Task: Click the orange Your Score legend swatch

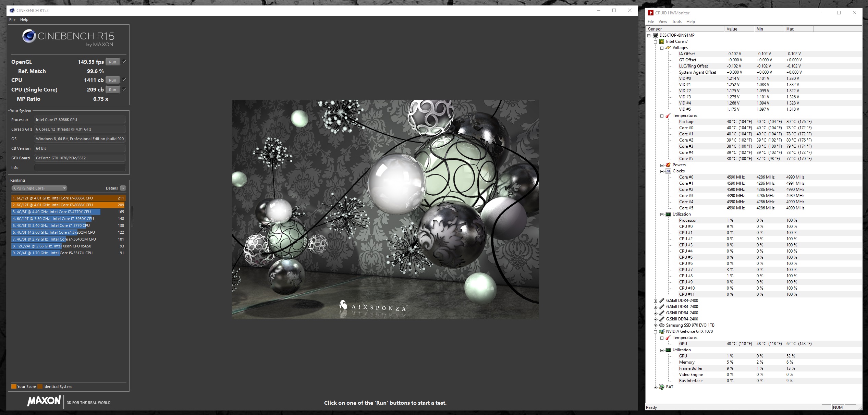Action: 14,387
